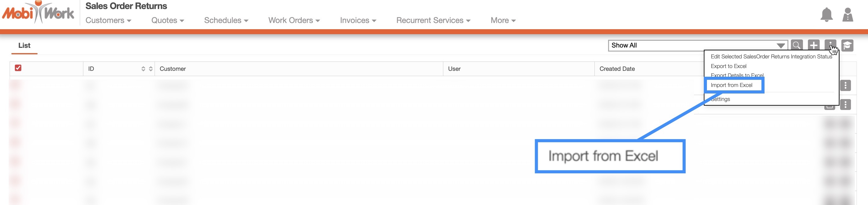Click Edit Selected SalesOrder Returns Integration Status
Viewport: 868px width, 205px height.
tap(771, 57)
